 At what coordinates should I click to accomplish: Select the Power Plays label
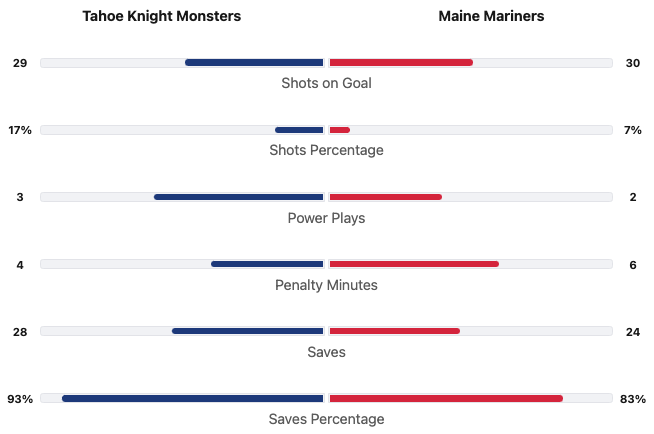point(326,217)
